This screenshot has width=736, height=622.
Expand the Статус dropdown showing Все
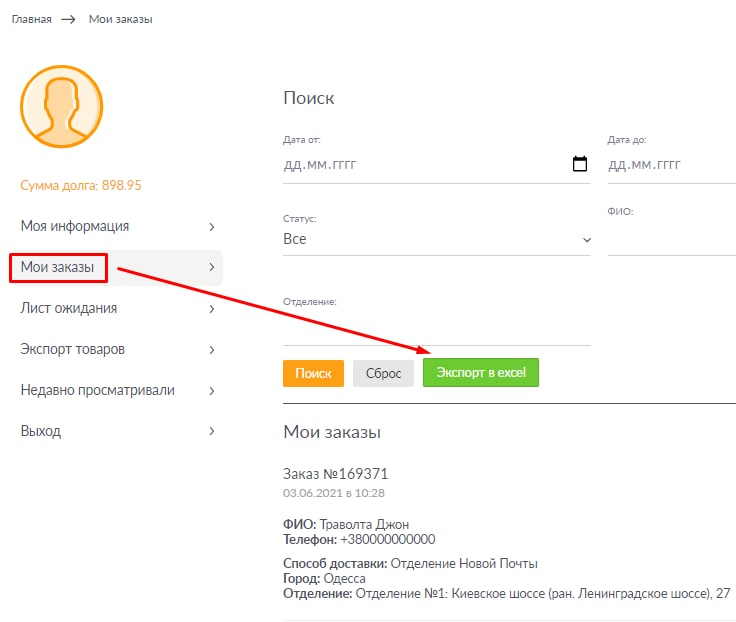437,240
